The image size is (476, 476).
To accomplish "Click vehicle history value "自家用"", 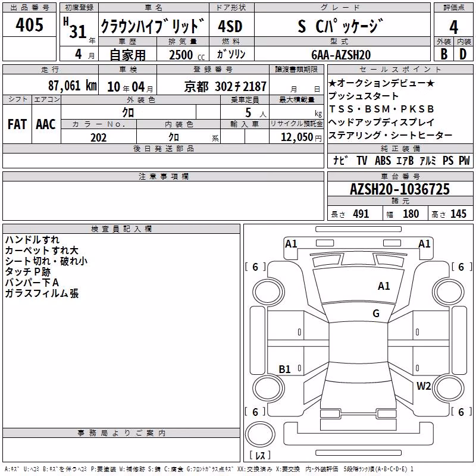I will point(127,55).
